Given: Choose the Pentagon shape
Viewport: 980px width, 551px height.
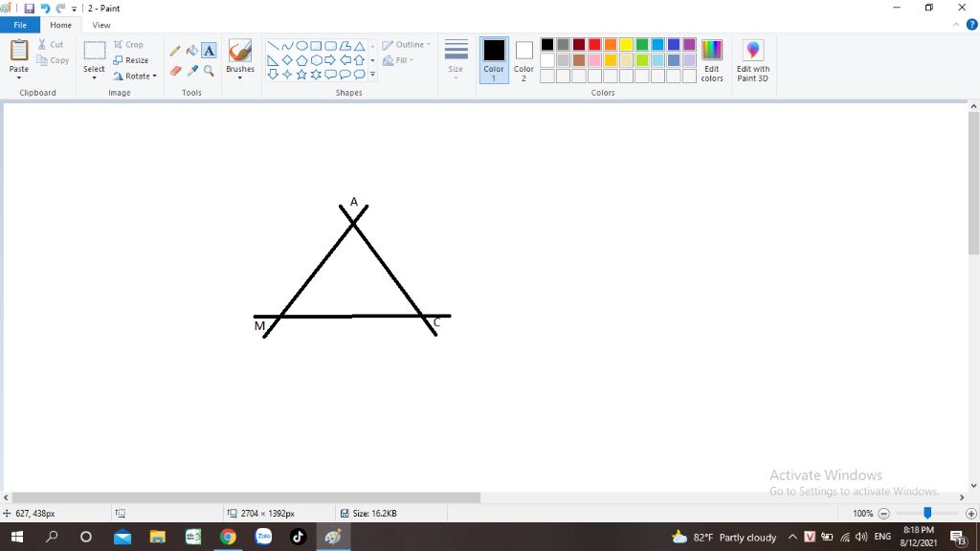Looking at the screenshot, I should 301,60.
